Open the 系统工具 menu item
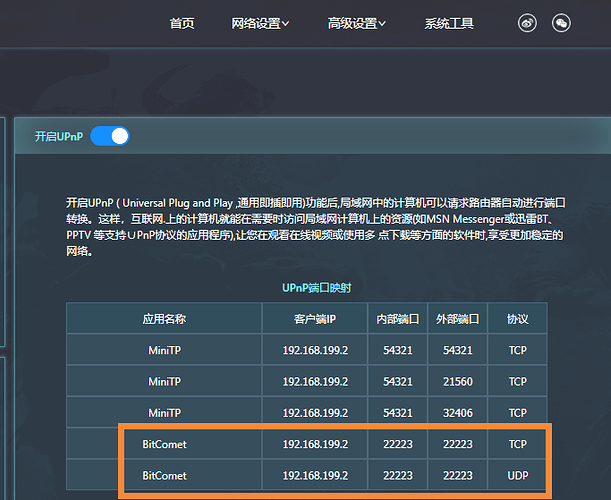The height and width of the screenshot is (500, 611). coord(449,24)
